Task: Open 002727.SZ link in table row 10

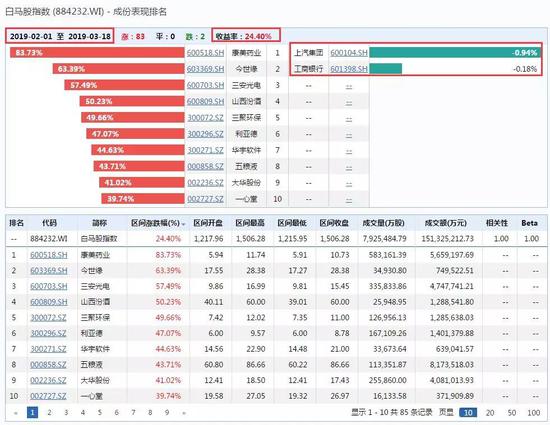Action: coord(48,396)
